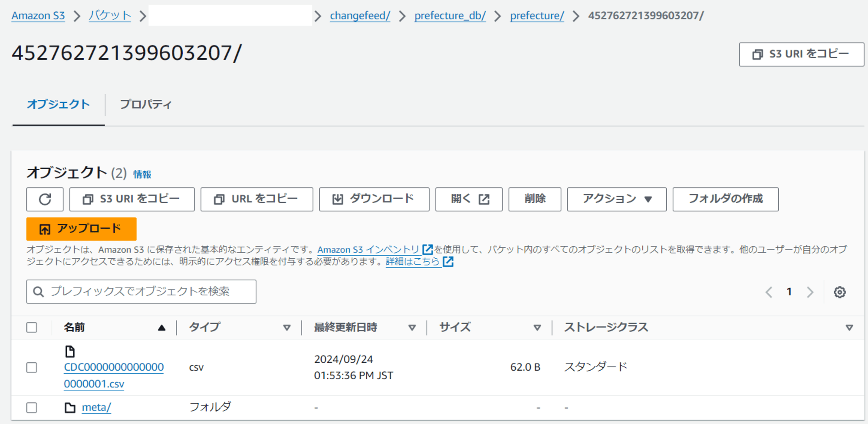This screenshot has height=424, width=868.
Task: Click top-right S3 URI をコピー button
Action: coord(801,54)
